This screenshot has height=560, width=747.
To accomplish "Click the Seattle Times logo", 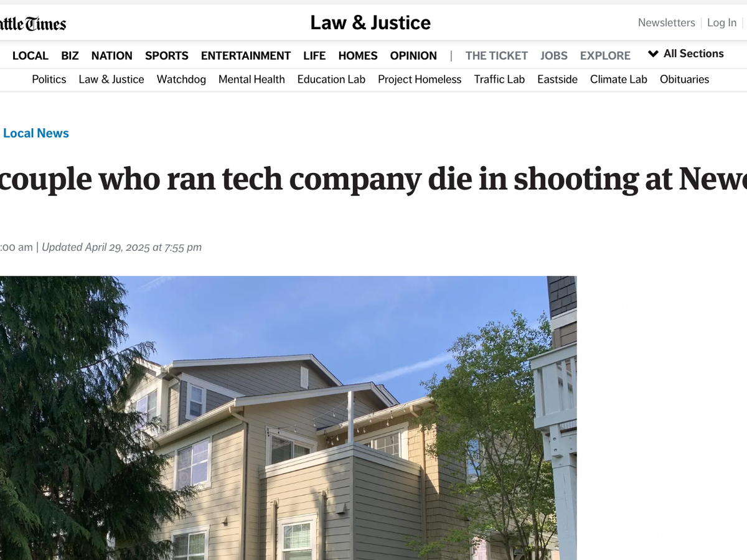I will tap(32, 24).
